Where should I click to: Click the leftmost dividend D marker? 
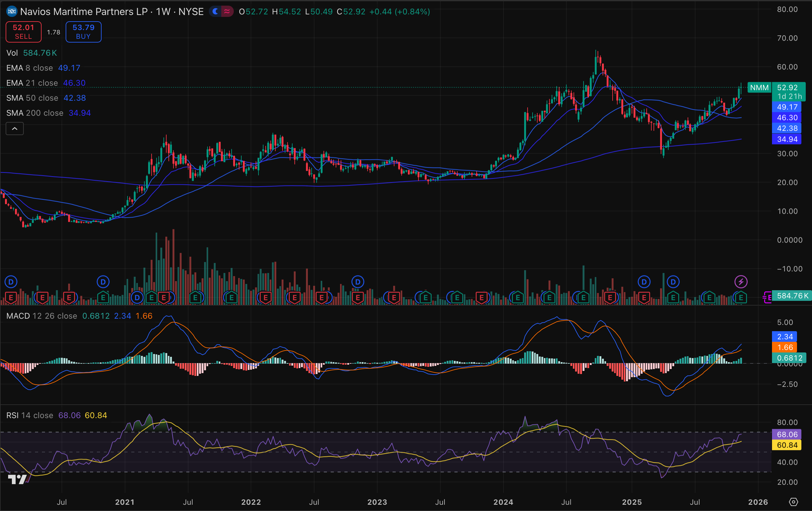pos(11,282)
